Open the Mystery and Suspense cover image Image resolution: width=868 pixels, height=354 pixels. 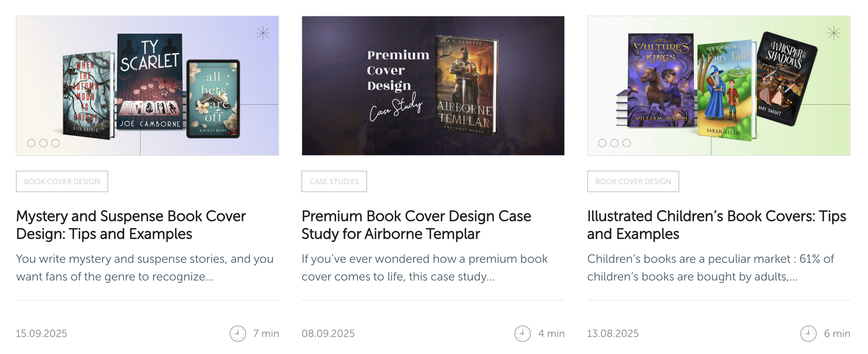coord(147,86)
